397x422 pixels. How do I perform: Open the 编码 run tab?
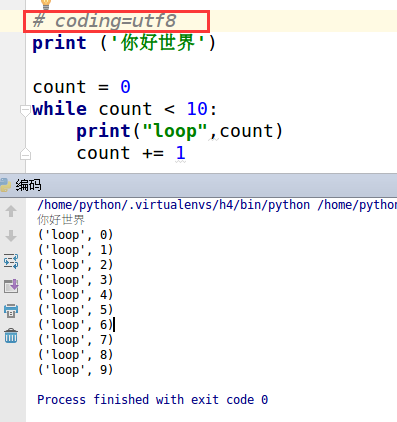[x=28, y=185]
